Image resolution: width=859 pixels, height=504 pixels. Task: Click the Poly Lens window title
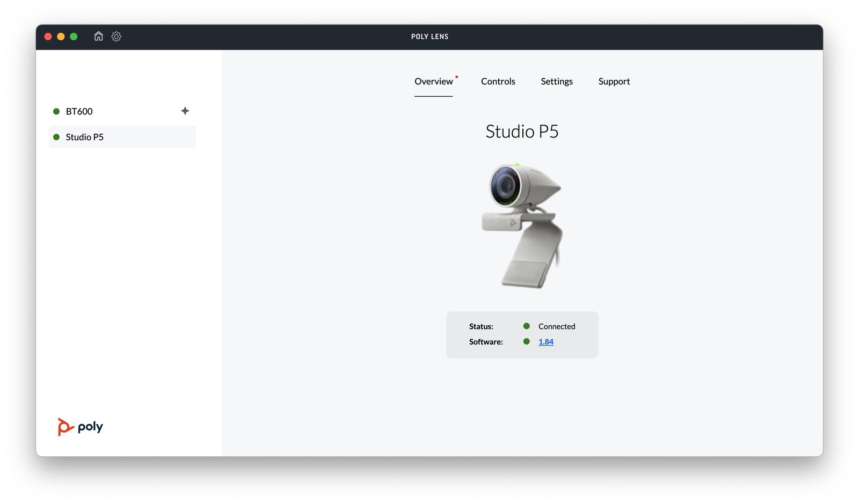429,36
